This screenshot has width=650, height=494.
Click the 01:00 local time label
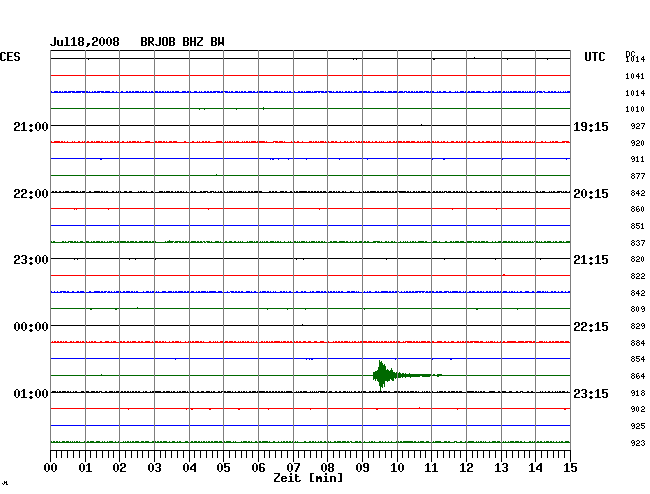(31, 393)
